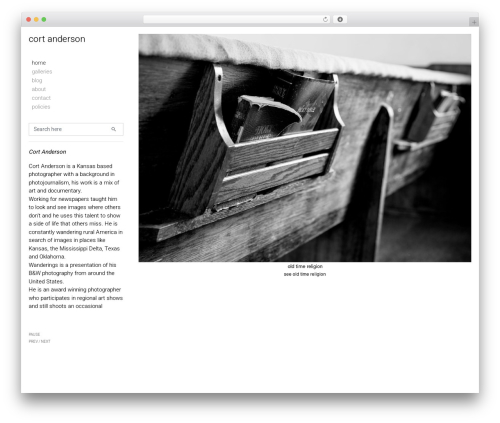The image size is (500, 423).
Task: Pause the slideshow with PAUSE link
Action: [x=34, y=334]
